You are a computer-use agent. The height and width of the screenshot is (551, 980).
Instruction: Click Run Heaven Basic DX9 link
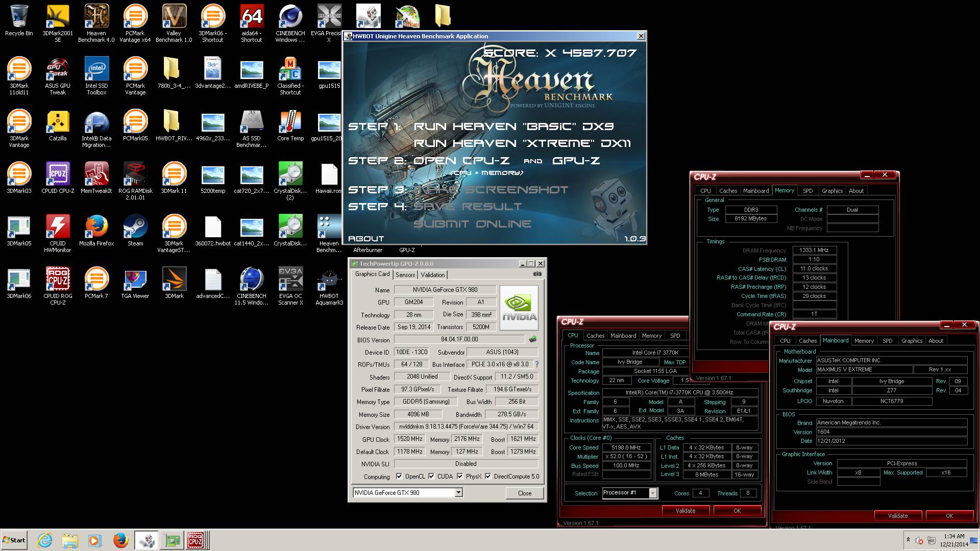click(513, 127)
